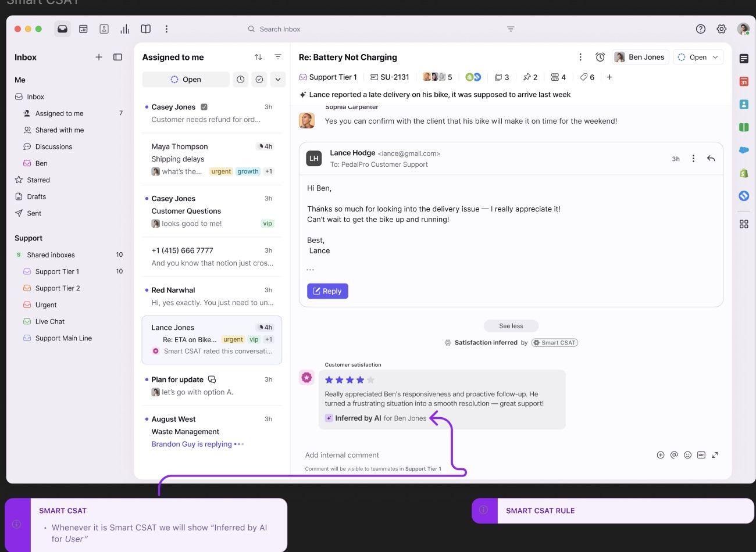Go to Support Tier 2 inbox
The width and height of the screenshot is (756, 552).
[x=58, y=288]
